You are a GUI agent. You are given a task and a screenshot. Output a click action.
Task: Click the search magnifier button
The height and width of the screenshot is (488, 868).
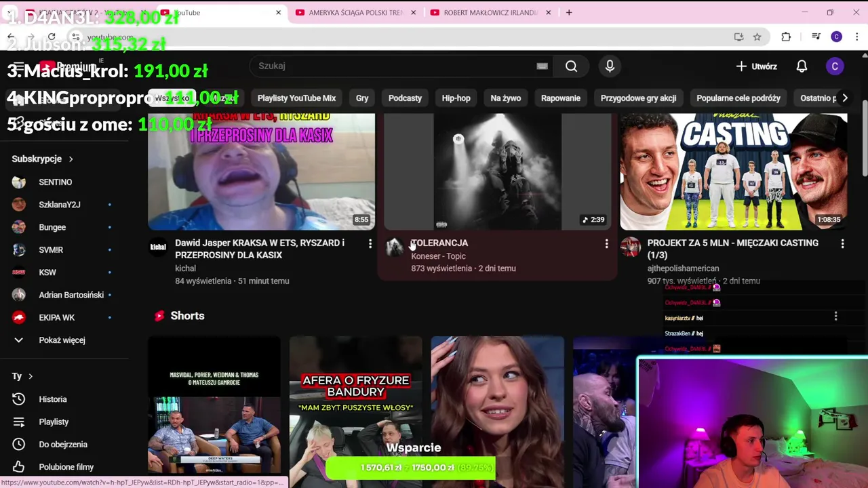571,66
